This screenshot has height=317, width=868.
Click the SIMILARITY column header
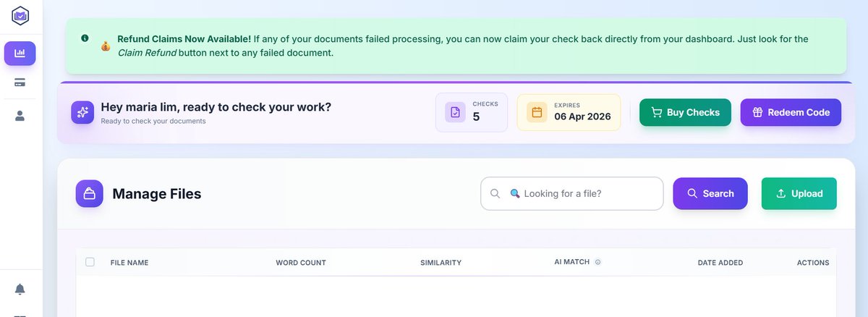click(x=441, y=263)
